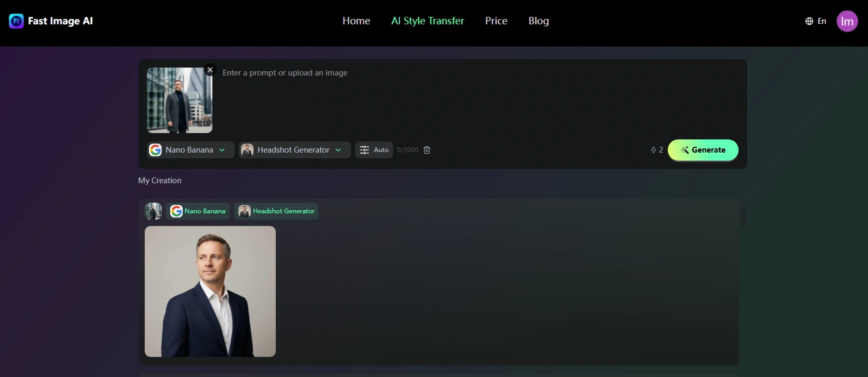Go to the Home menu item
Screen dimensions: 868x377
356,21
